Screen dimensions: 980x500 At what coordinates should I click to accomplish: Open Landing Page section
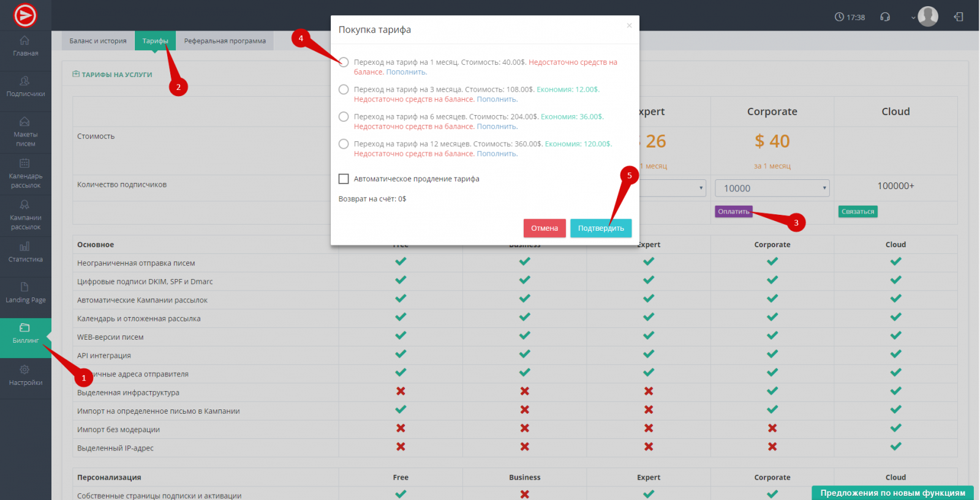[25, 293]
